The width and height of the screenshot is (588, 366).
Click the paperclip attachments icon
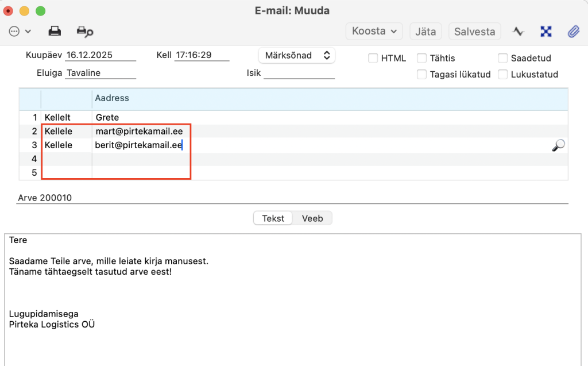[573, 31]
